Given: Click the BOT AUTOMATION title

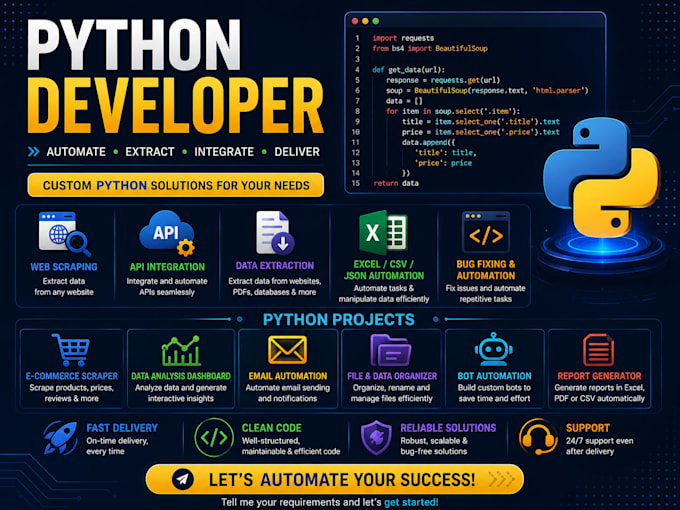Looking at the screenshot, I should [494, 376].
